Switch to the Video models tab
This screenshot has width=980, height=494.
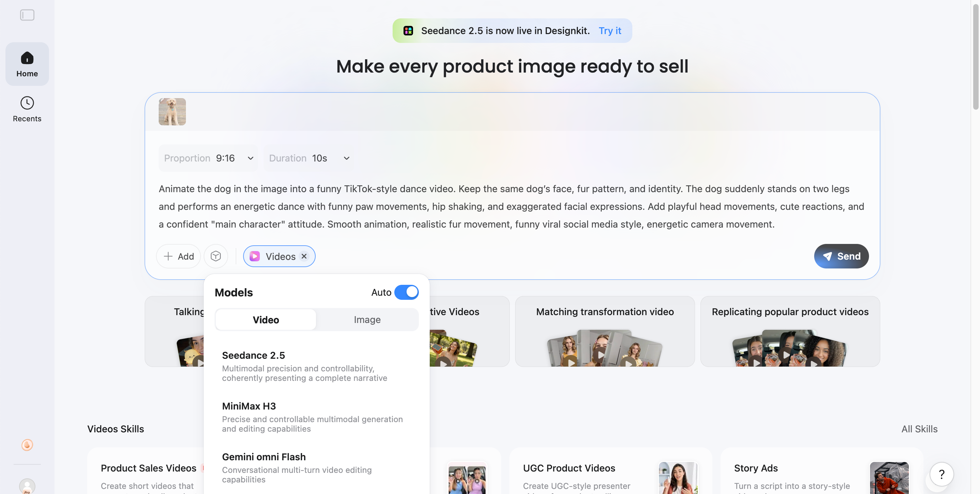266,320
